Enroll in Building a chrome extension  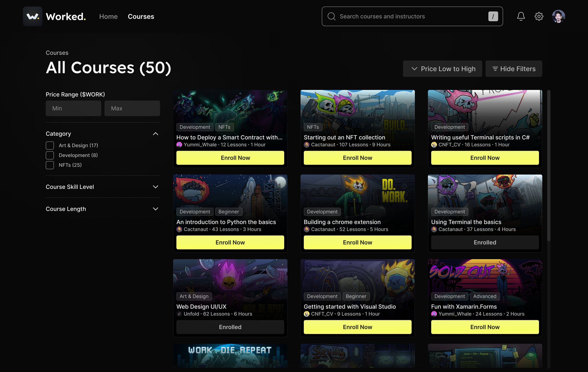(357, 242)
